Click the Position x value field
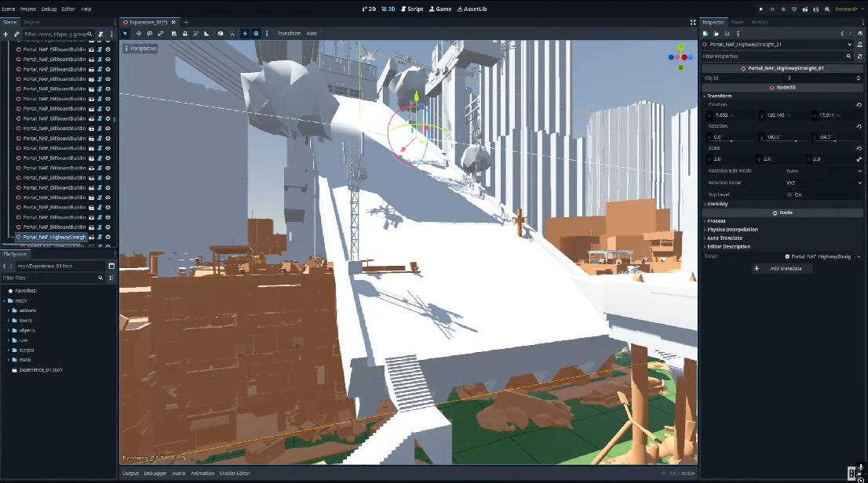 pyautogui.click(x=730, y=115)
